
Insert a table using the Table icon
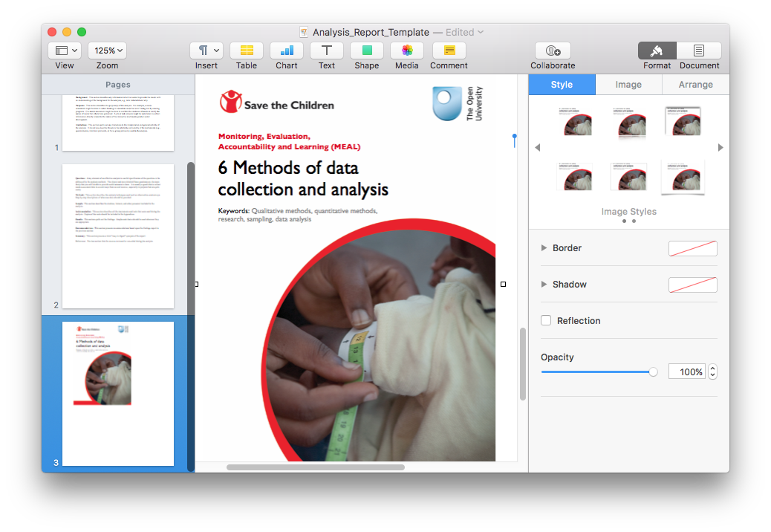pyautogui.click(x=246, y=51)
